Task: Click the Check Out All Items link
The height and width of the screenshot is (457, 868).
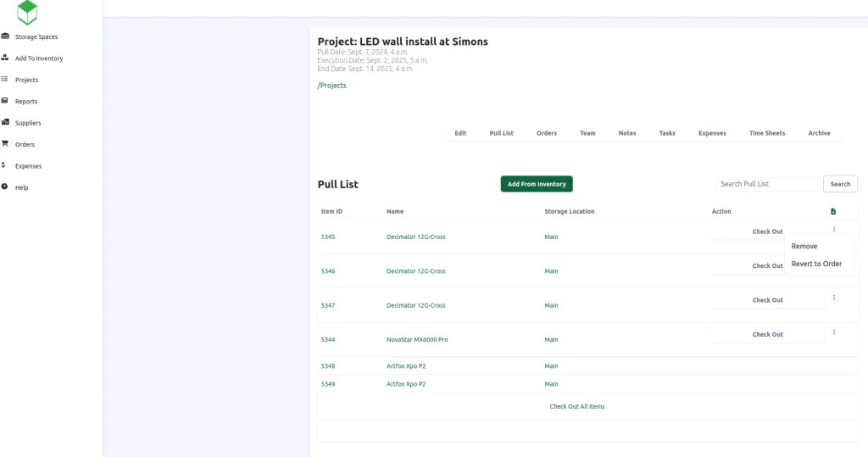Action: click(576, 406)
